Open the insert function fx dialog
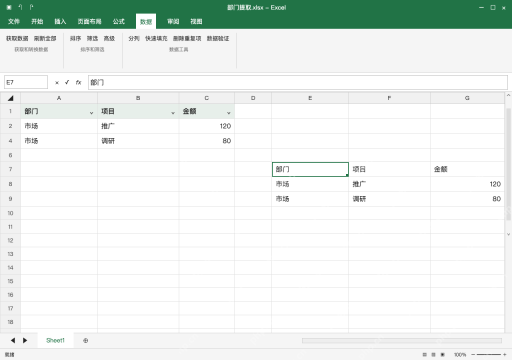This screenshot has width=512, height=360. (x=78, y=82)
